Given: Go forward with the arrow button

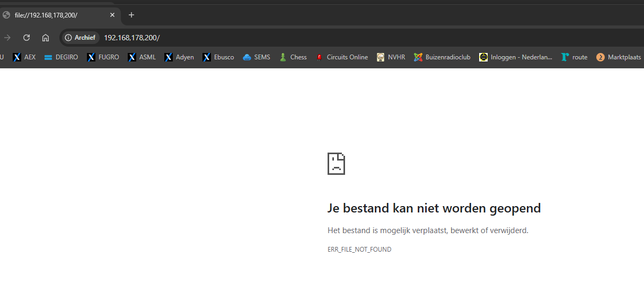Looking at the screenshot, I should click(x=7, y=38).
